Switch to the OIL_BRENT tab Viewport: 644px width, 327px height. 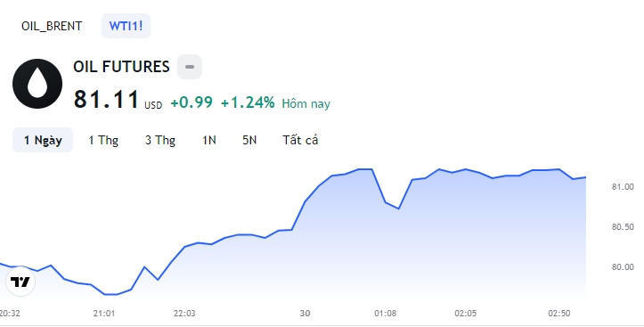point(52,26)
